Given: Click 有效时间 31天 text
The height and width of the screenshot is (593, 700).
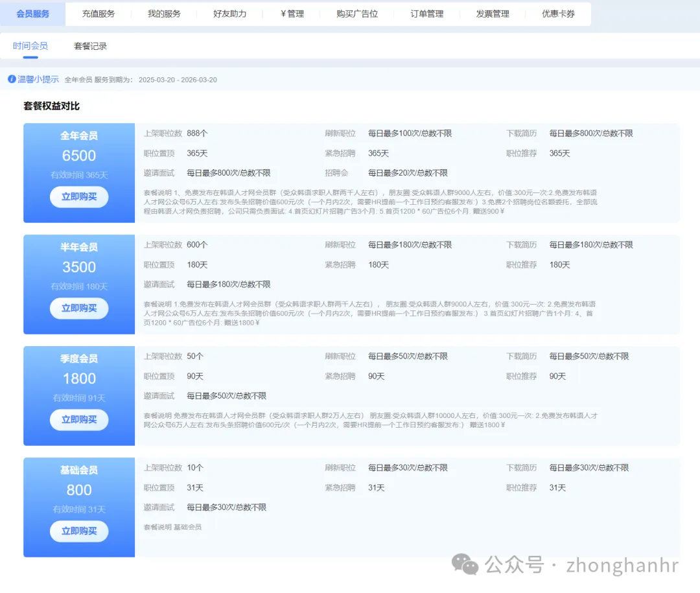Looking at the screenshot, I should click(x=79, y=509).
